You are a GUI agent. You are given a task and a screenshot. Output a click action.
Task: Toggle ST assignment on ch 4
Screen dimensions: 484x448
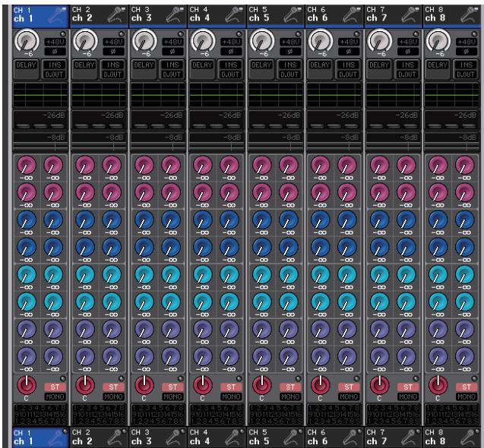pyautogui.click(x=231, y=387)
